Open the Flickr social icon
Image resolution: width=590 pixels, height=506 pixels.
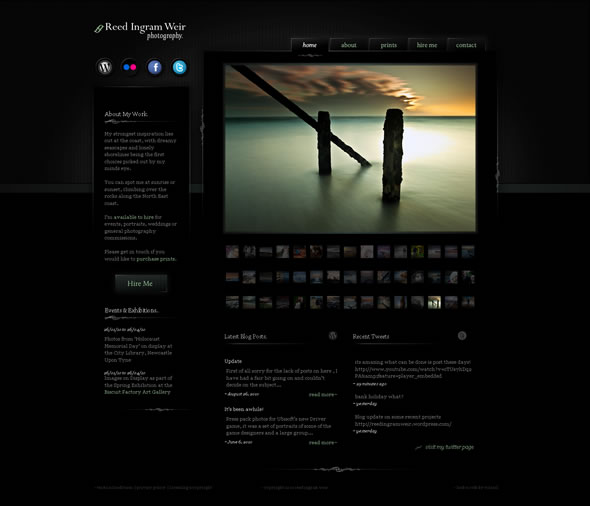point(130,67)
